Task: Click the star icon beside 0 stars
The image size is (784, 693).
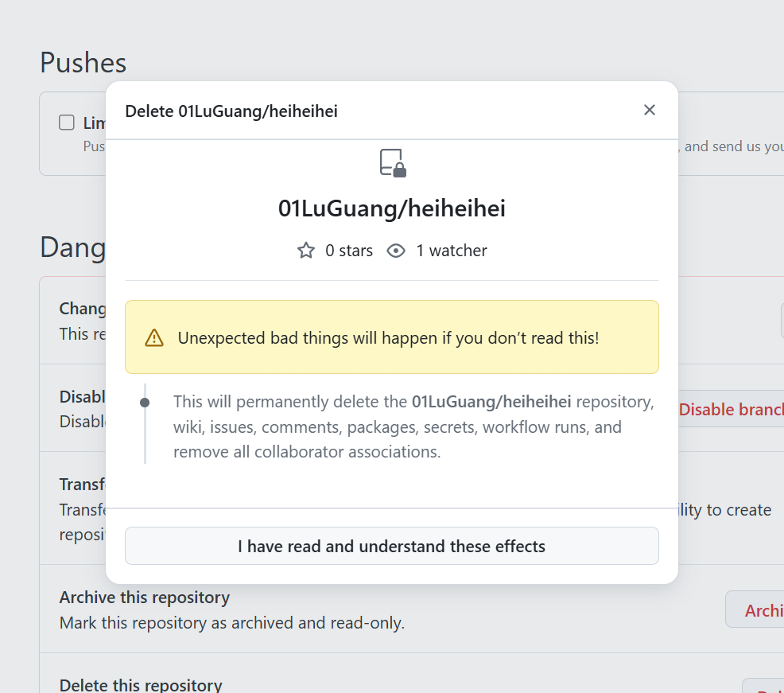Action: [306, 250]
